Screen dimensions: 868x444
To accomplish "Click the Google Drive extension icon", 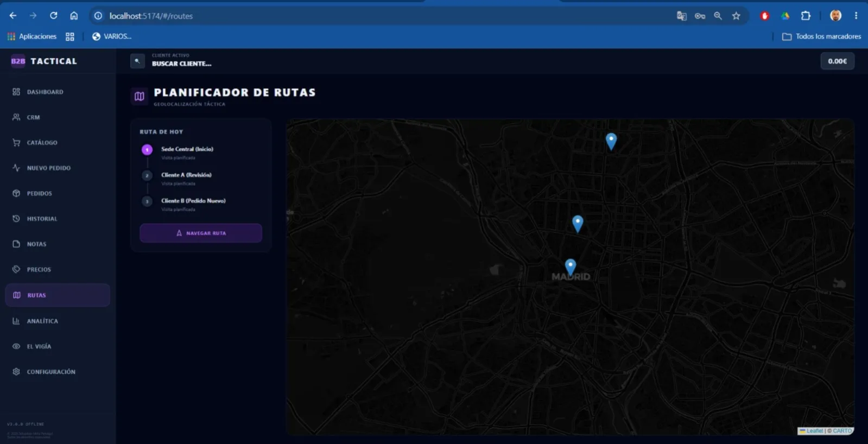I will (785, 16).
